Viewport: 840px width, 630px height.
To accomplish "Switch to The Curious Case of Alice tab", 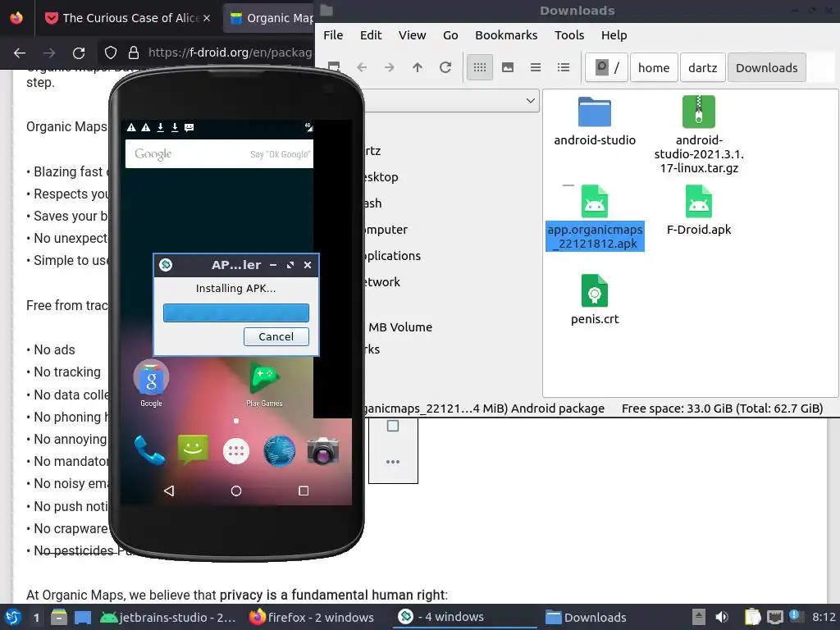I will point(127,18).
